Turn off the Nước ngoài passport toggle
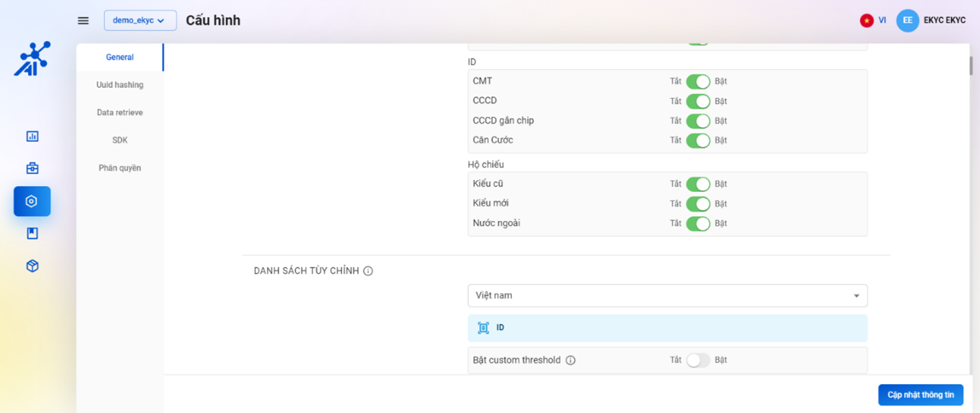Screen dimensions: 980x413 pyautogui.click(x=698, y=223)
